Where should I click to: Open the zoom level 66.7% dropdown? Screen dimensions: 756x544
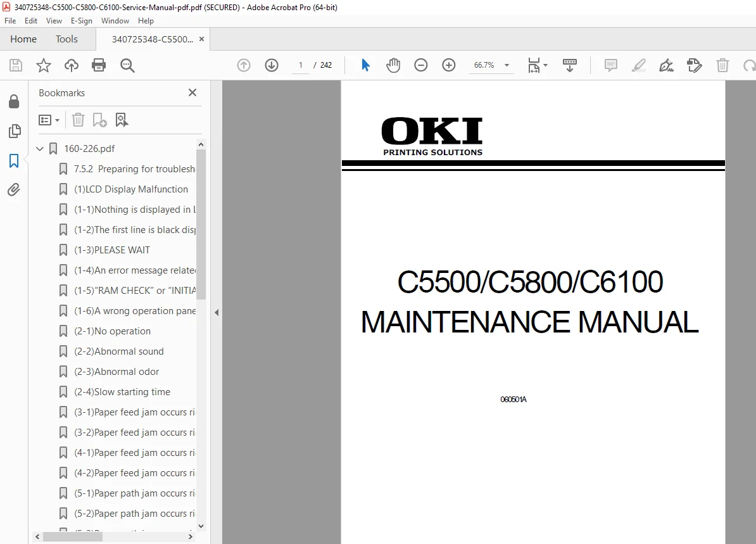(507, 65)
